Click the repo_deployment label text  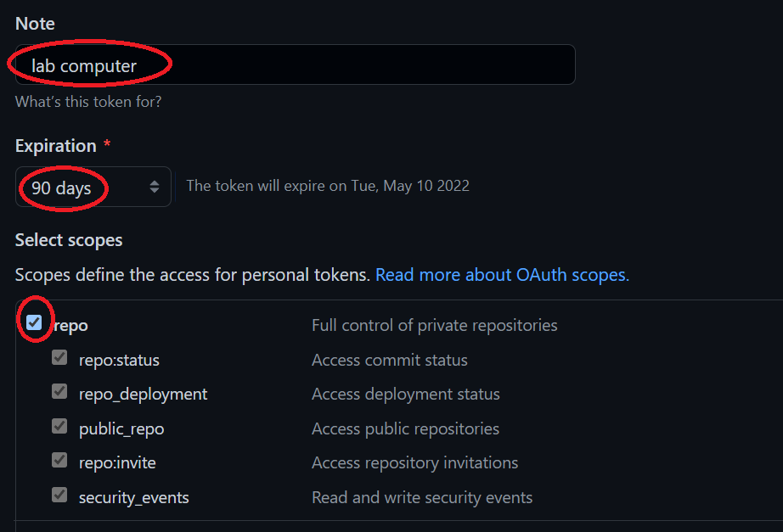(143, 395)
